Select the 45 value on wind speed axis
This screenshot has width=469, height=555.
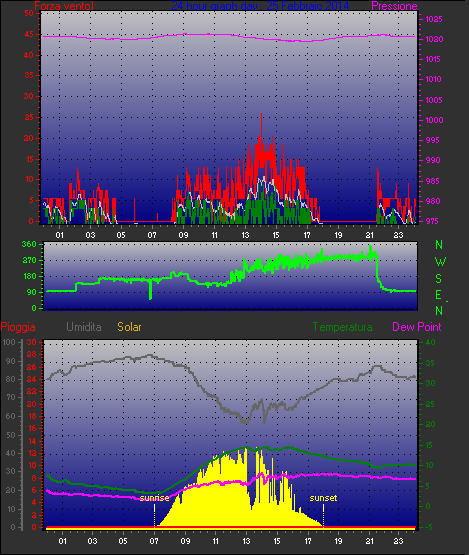coord(29,34)
